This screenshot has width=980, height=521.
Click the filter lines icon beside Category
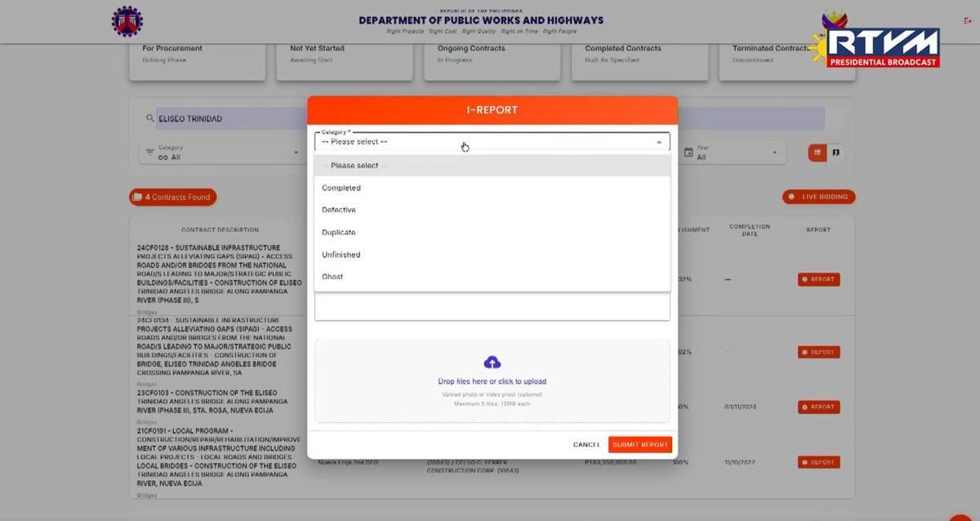coord(149,153)
